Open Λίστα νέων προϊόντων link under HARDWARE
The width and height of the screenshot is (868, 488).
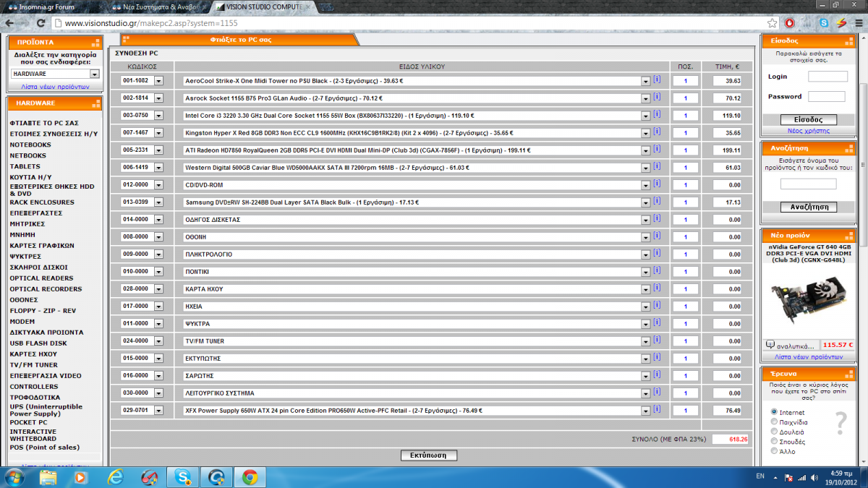[55, 86]
